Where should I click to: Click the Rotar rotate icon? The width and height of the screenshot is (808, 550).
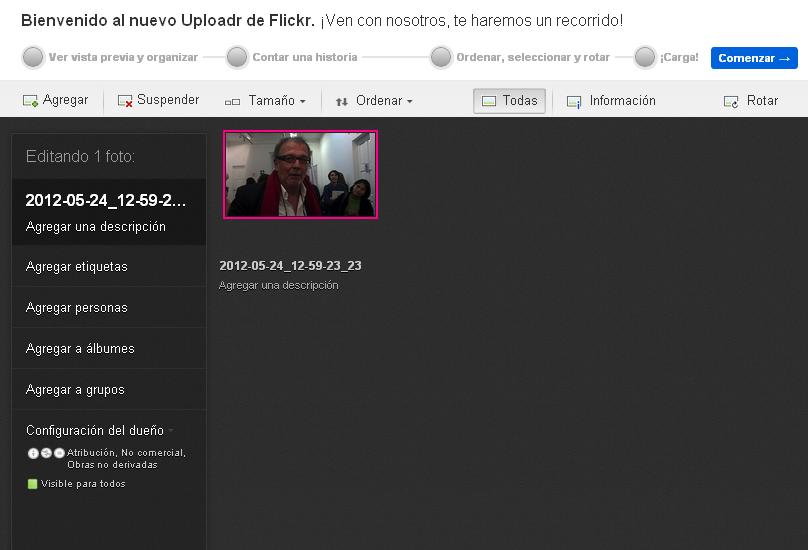[731, 102]
